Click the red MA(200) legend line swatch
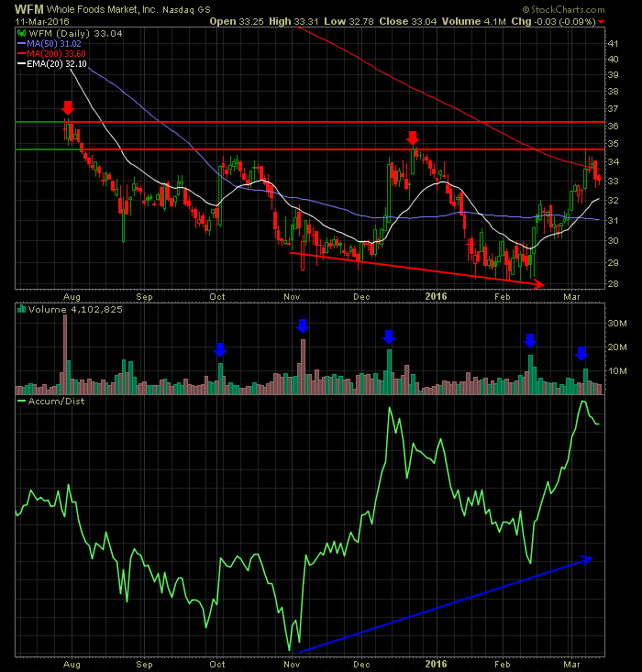 pos(21,54)
